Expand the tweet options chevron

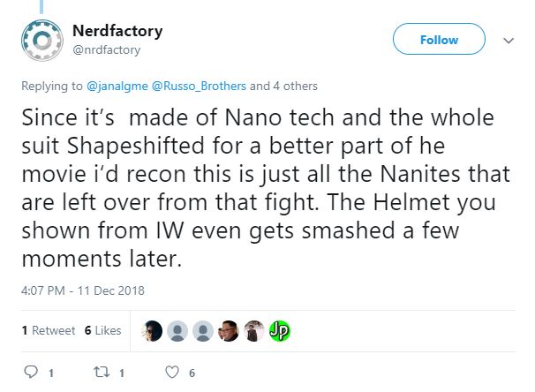coord(508,41)
